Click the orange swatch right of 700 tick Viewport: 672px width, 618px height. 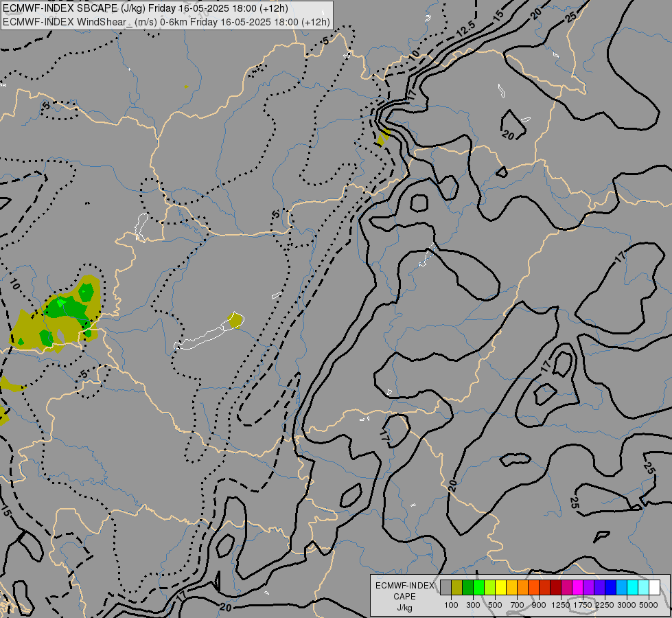click(x=523, y=587)
